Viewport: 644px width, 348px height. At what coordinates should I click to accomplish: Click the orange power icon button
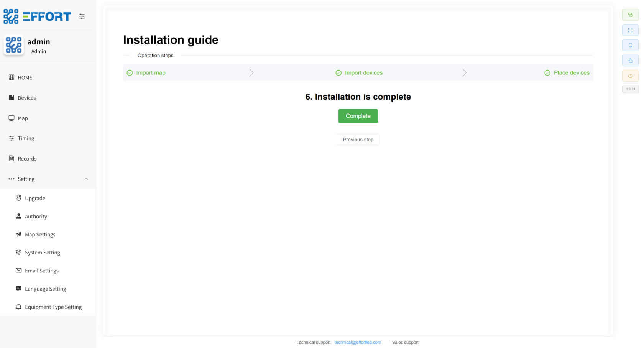point(630,76)
